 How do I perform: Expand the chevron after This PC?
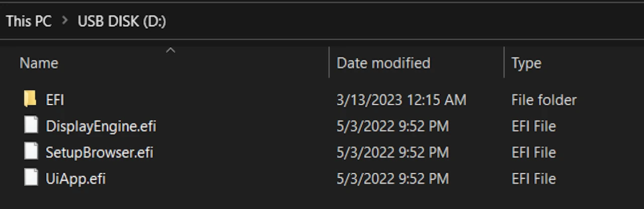(x=64, y=22)
